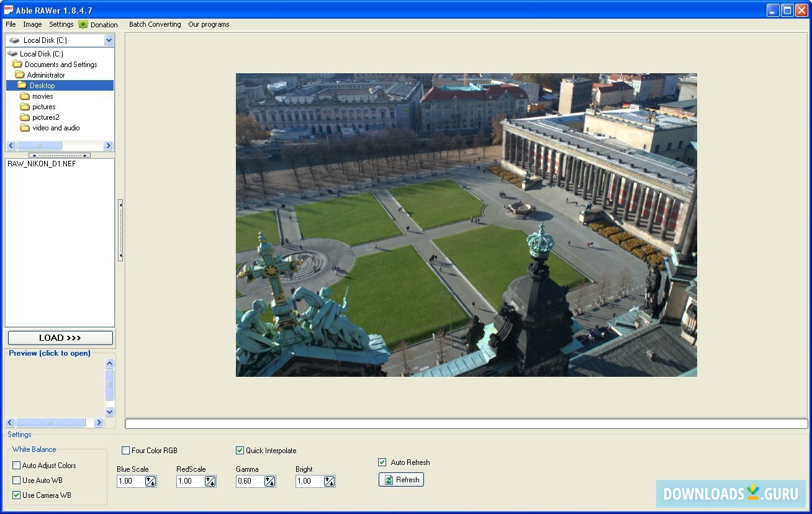Click the vertical splitter handle beside the file list

coord(120,230)
